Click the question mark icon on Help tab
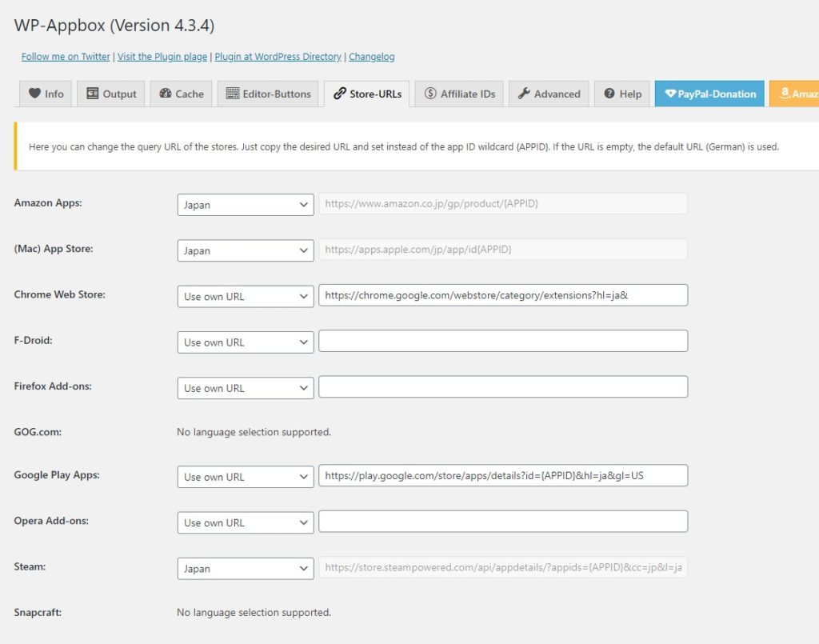The width and height of the screenshot is (819, 644). point(609,94)
